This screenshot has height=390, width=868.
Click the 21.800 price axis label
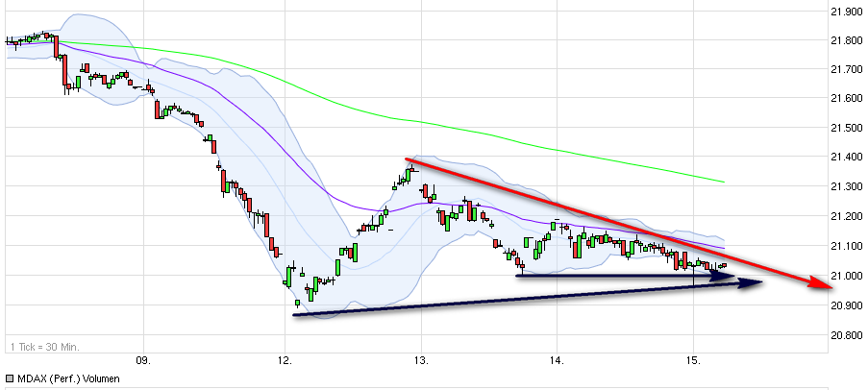pyautogui.click(x=847, y=40)
